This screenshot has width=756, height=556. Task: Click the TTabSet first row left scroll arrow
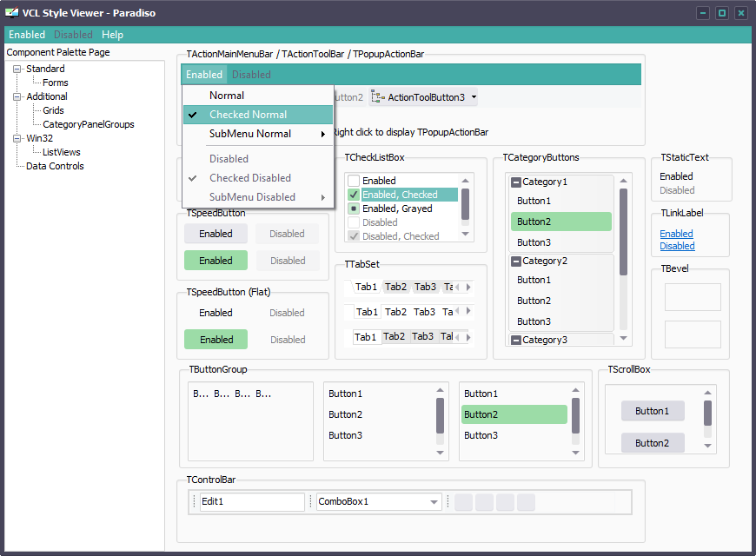pos(457,287)
